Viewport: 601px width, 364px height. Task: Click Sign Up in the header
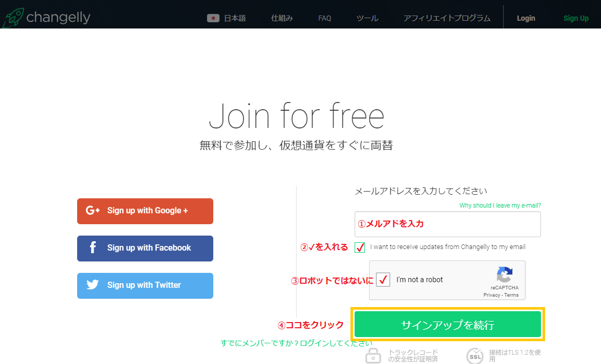point(576,18)
